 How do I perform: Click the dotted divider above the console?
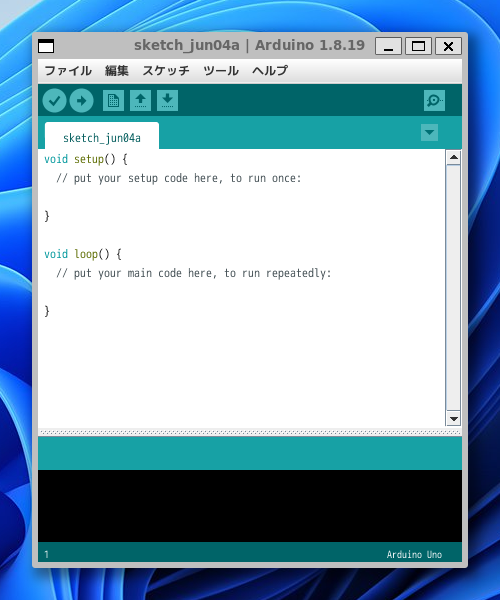[x=250, y=432]
